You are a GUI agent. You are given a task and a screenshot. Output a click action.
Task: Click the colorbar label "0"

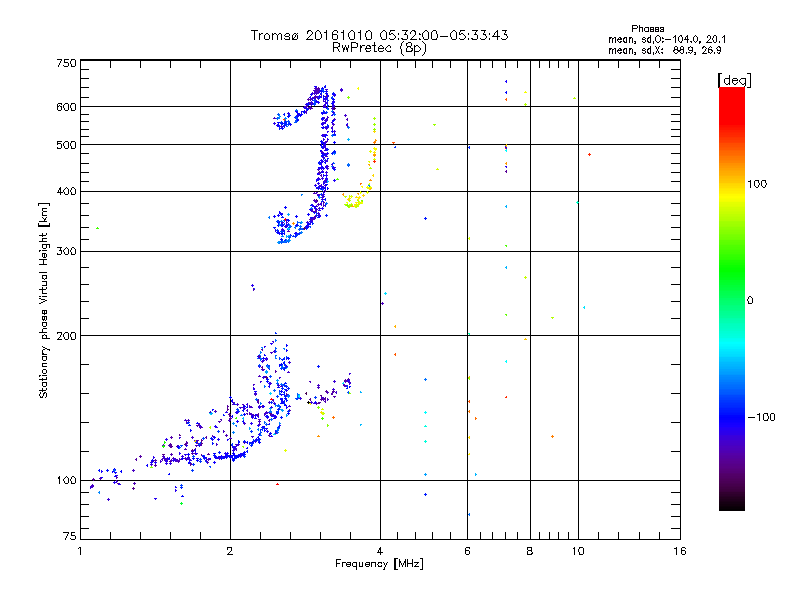point(749,301)
